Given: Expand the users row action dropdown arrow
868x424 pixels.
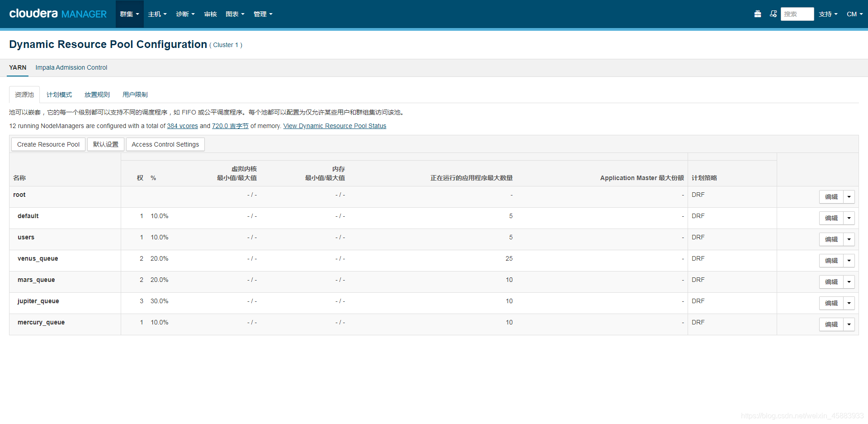Looking at the screenshot, I should click(x=849, y=239).
